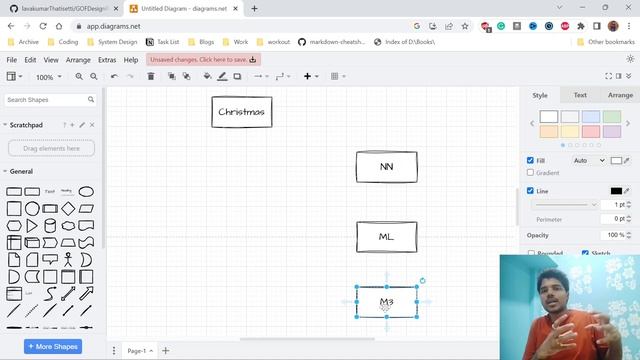
Task: Click the zoom in magnifier icon
Action: click(x=79, y=76)
